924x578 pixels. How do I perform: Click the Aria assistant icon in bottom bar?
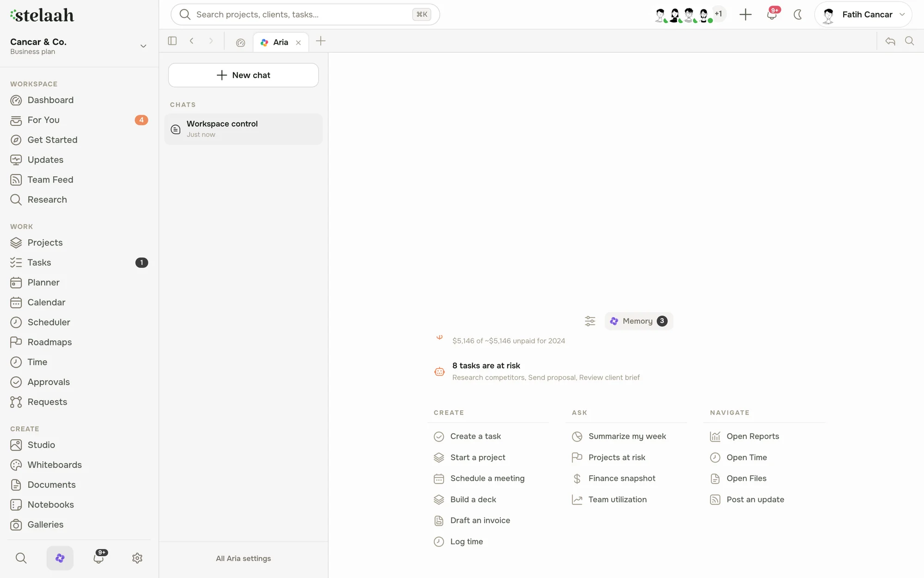click(60, 558)
